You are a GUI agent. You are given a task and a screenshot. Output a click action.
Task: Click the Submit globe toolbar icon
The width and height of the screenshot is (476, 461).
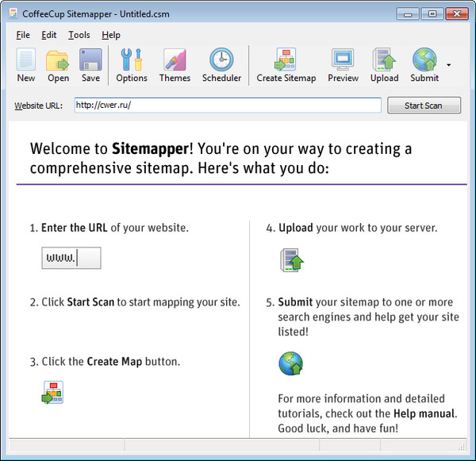tap(424, 65)
